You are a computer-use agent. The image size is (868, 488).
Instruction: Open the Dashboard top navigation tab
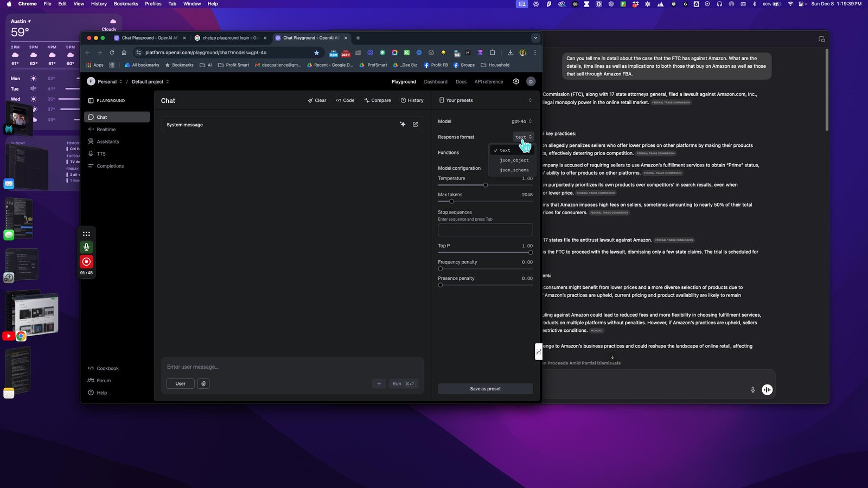(436, 81)
